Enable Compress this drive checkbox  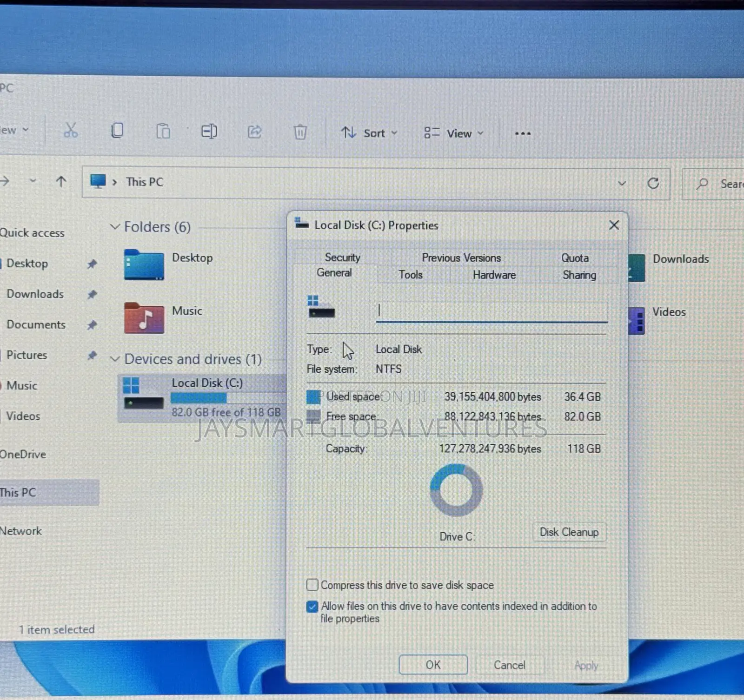312,585
